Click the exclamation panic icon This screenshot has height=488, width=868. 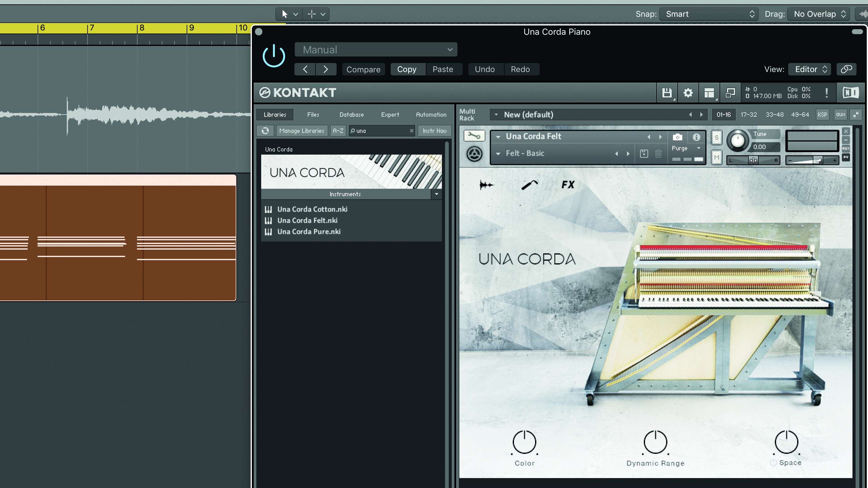pos(827,93)
